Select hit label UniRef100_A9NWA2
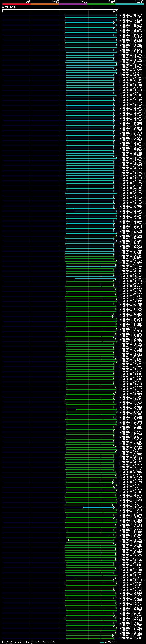This screenshot has height=644, width=146. (131, 45)
